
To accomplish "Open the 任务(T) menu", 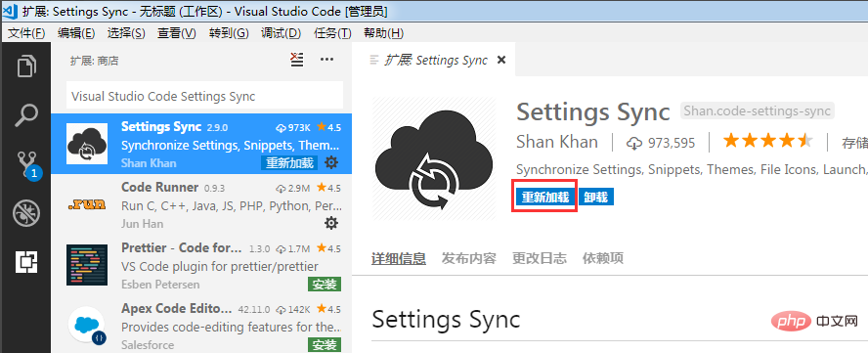I will pos(332,33).
